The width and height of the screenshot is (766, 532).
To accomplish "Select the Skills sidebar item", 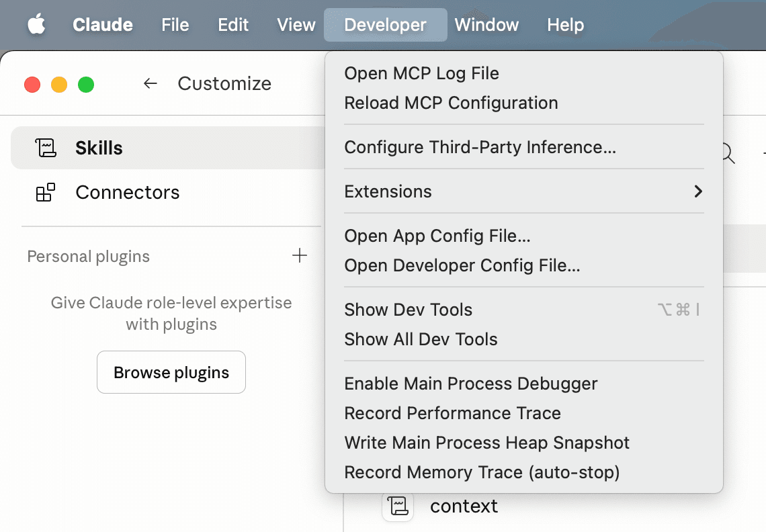I will point(168,148).
